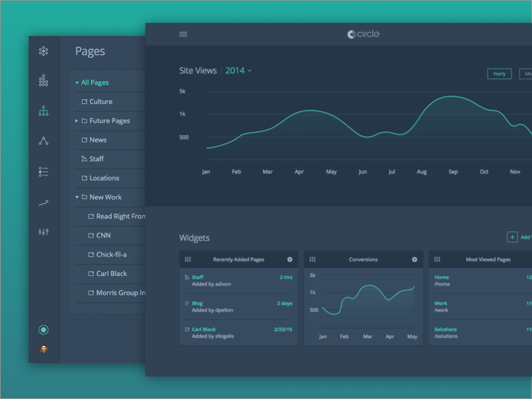Open the sitemap pages icon in sidebar
532x399 pixels.
tap(44, 110)
